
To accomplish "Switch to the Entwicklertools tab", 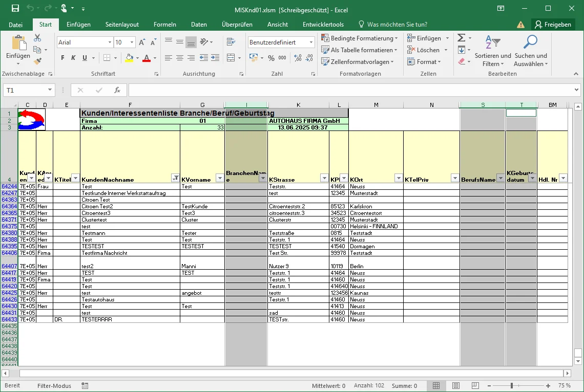I will (323, 25).
